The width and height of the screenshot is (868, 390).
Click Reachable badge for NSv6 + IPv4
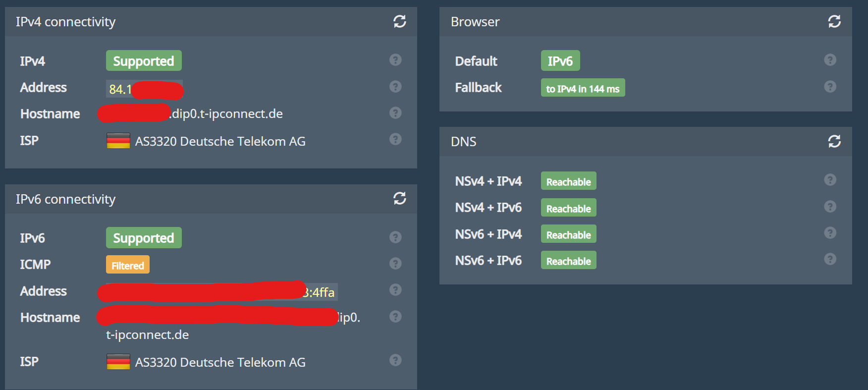[568, 234]
